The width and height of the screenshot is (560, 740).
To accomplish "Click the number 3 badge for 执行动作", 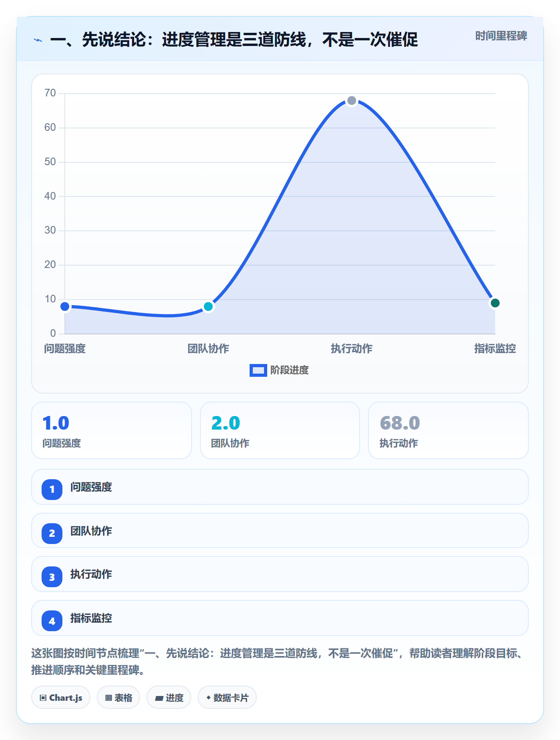I will click(x=52, y=577).
